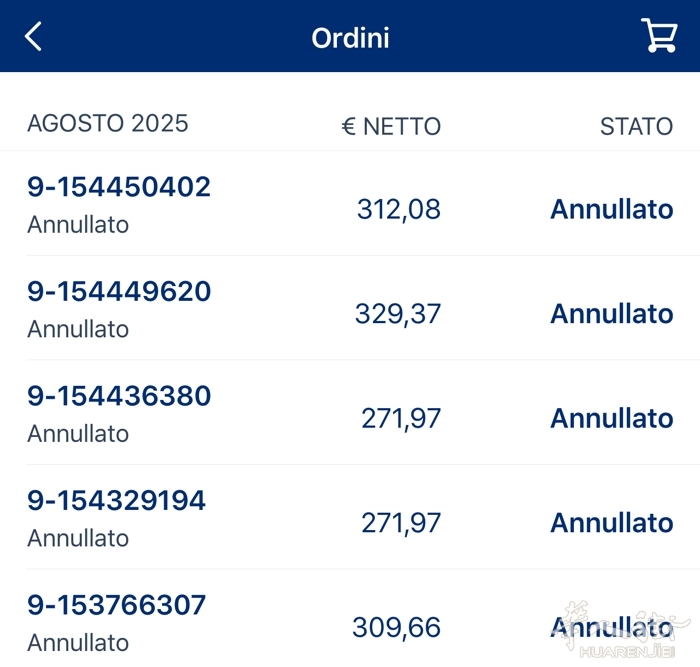Click Annullato status of order 9-154449620
Screen dimensions: 700x667
tap(612, 313)
